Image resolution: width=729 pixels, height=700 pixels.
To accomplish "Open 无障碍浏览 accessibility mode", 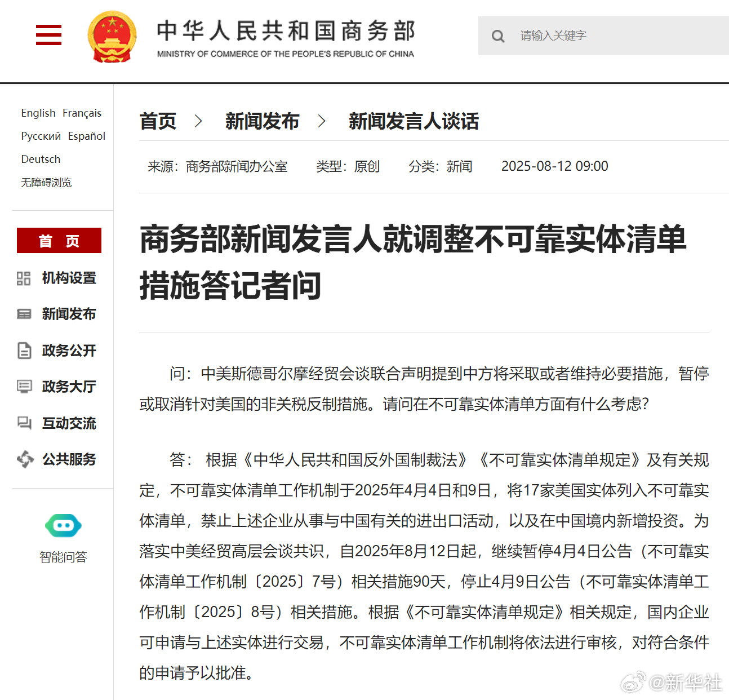I will pyautogui.click(x=46, y=182).
